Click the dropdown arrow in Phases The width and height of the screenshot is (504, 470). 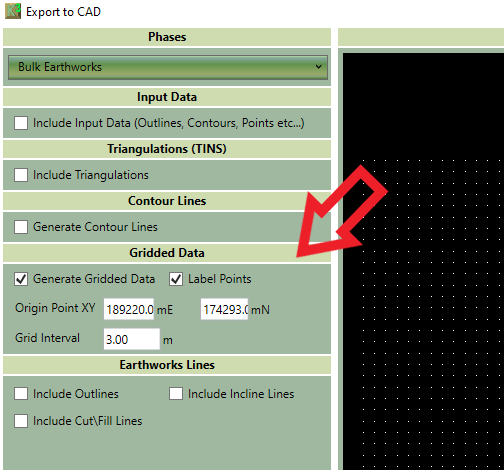(x=319, y=67)
